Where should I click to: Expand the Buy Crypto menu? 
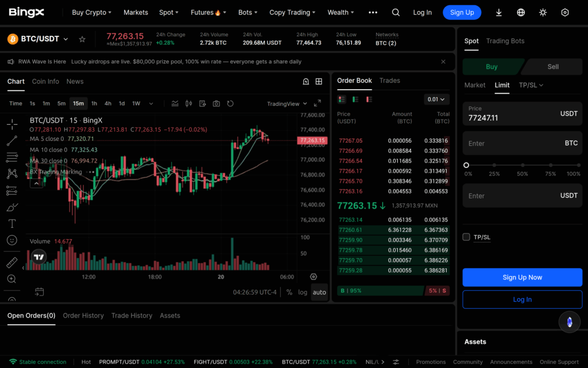[91, 13]
